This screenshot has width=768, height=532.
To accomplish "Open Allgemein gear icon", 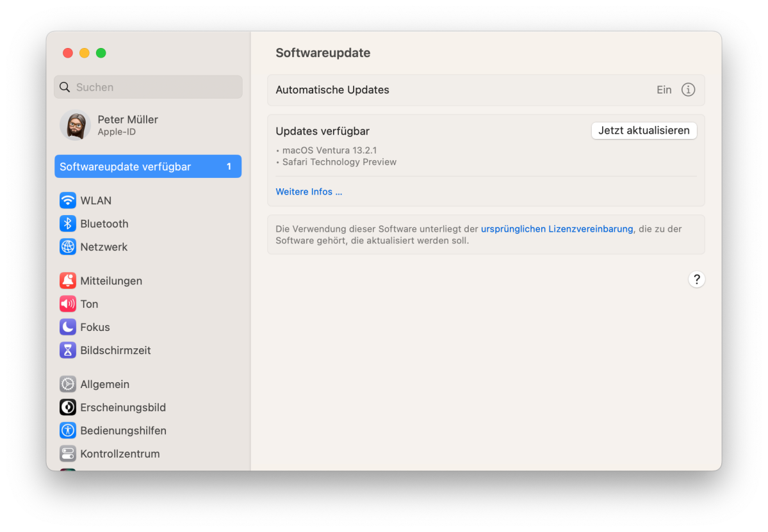I will (68, 384).
